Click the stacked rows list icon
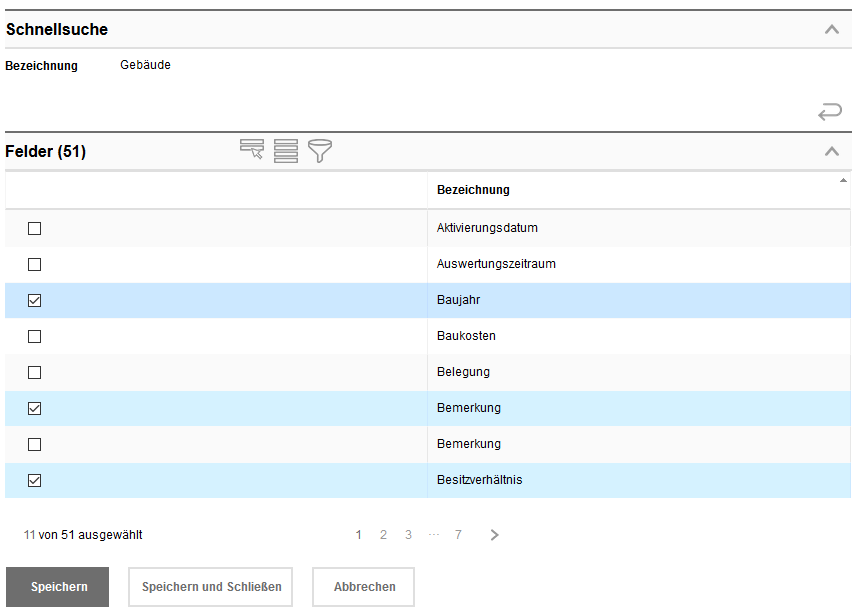Viewport: 858px width, 612px height. 286,151
